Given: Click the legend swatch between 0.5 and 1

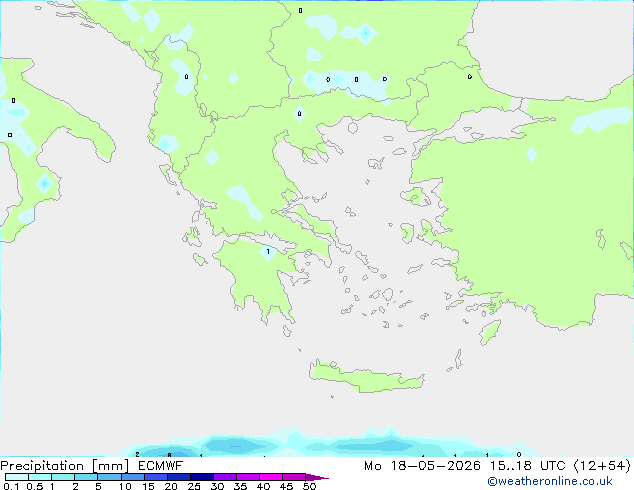Looking at the screenshot, I should click(40, 477).
